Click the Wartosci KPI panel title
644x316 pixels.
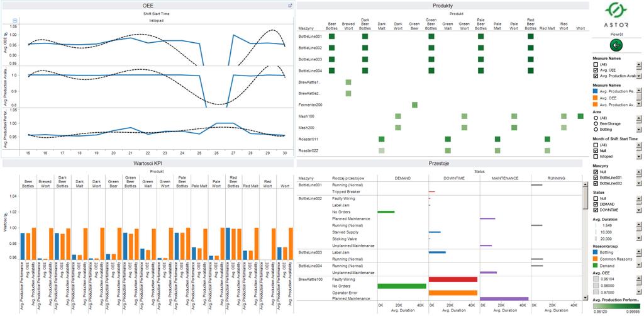(x=147, y=164)
